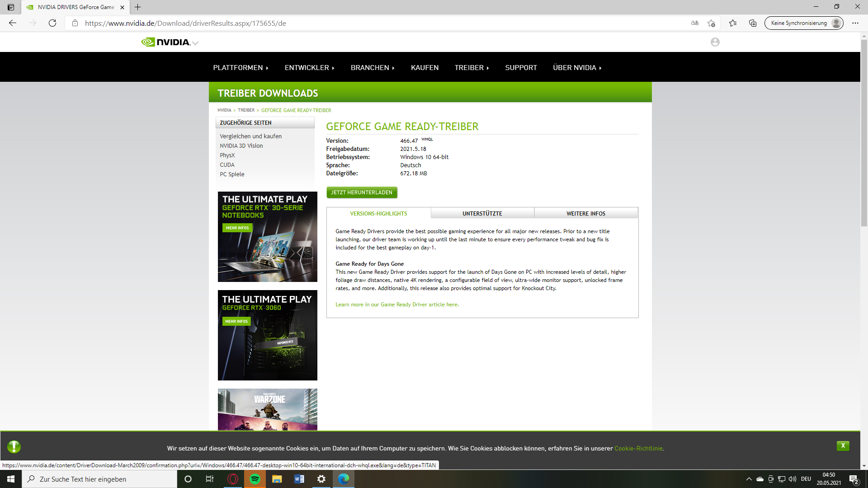Dismiss the cookie banner with X
868x488 pixels.
[x=843, y=446]
